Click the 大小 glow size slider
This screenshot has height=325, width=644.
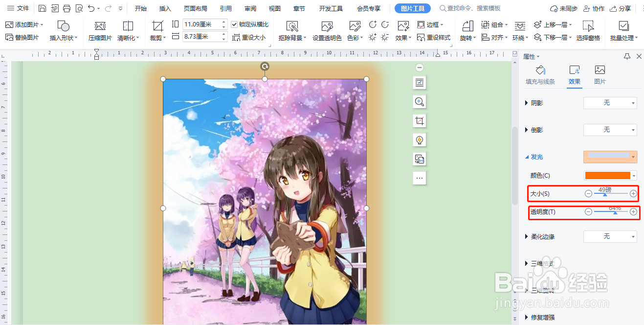[611, 194]
